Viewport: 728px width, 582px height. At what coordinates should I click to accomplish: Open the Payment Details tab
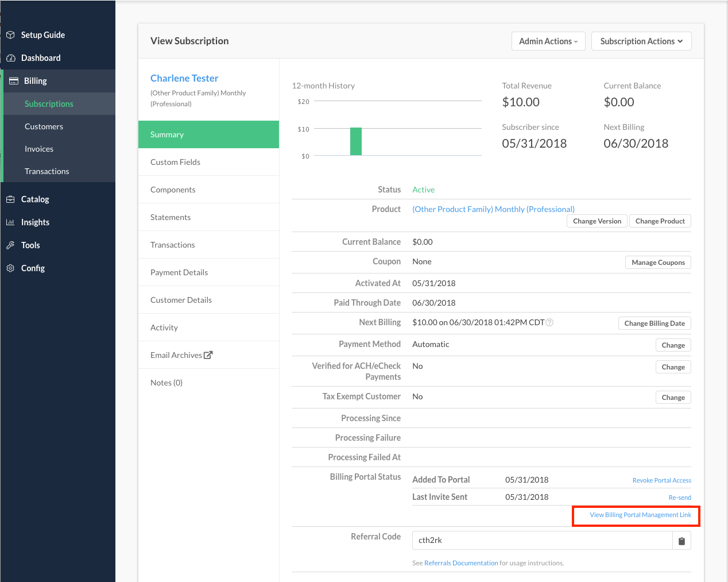pos(179,272)
